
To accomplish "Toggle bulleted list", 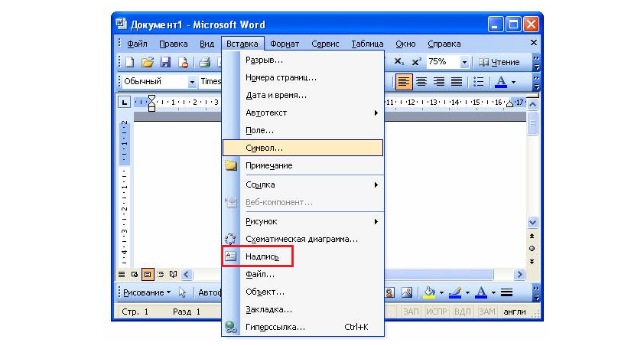I will click(x=478, y=82).
